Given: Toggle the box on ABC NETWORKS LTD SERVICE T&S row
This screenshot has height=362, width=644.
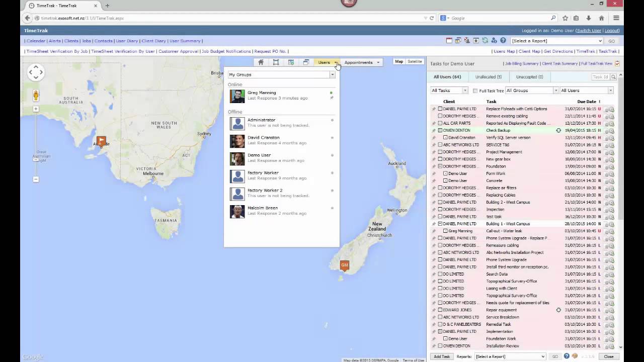Looking at the screenshot, I should 440,145.
